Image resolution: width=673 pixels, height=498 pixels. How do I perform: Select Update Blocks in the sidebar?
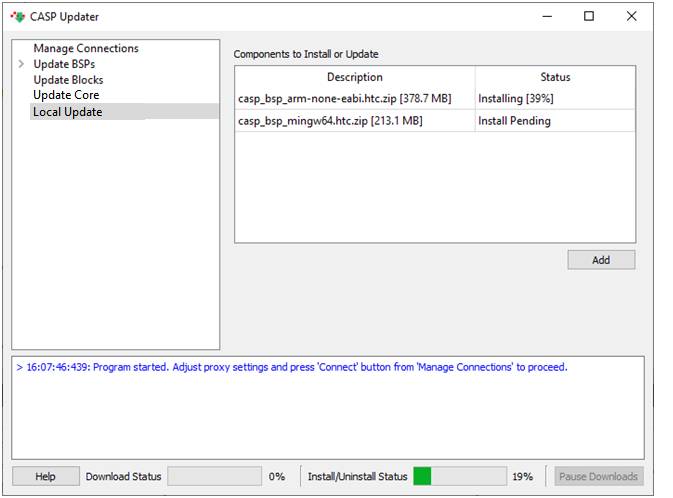(x=68, y=80)
